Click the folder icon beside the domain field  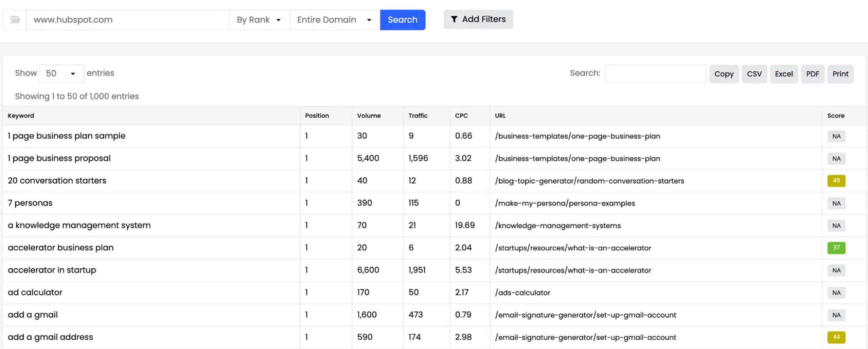[15, 20]
